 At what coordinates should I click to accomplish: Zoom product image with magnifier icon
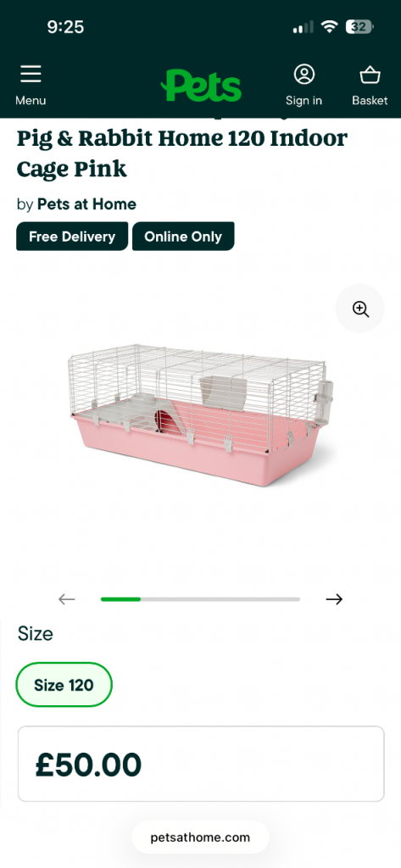[360, 309]
